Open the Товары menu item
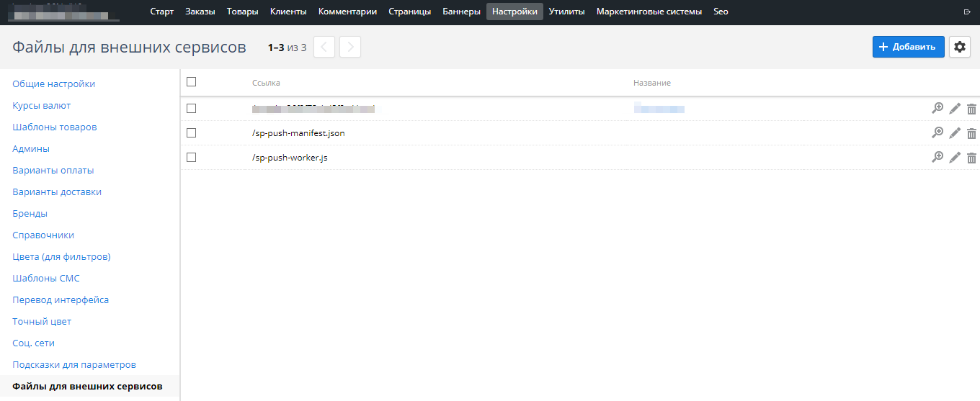The width and height of the screenshot is (980, 401). [x=242, y=12]
